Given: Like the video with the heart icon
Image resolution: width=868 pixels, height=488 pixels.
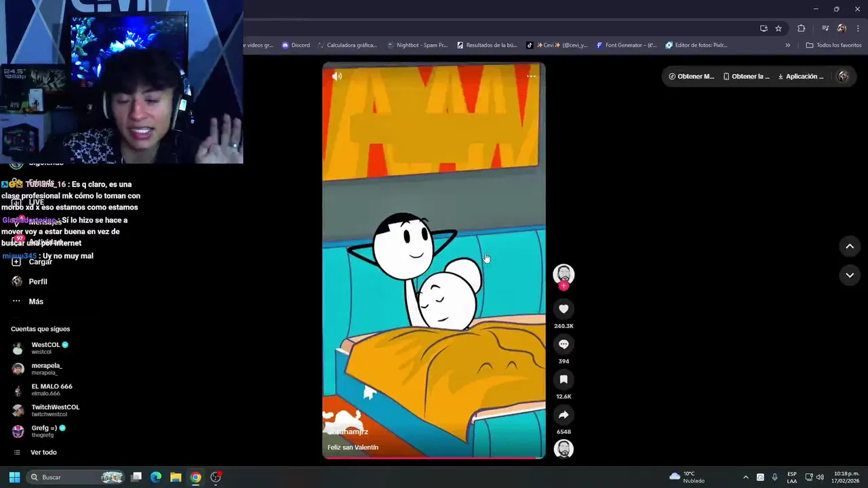Looking at the screenshot, I should 564,309.
